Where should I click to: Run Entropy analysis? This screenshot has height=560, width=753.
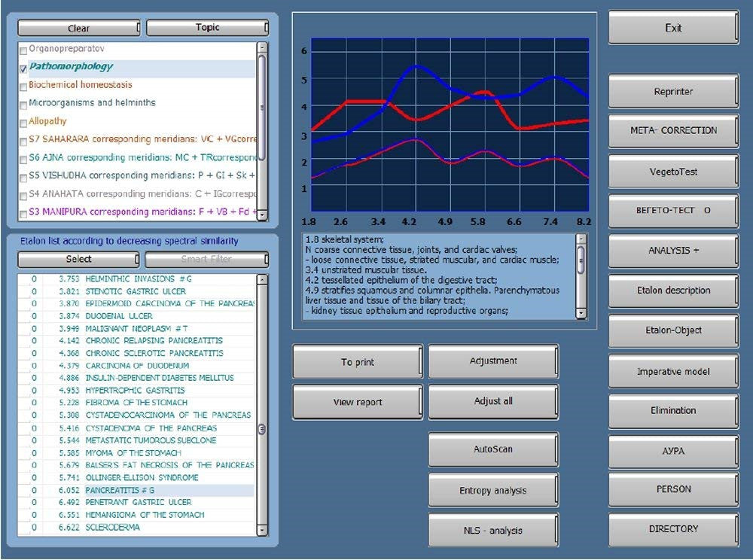coord(493,490)
